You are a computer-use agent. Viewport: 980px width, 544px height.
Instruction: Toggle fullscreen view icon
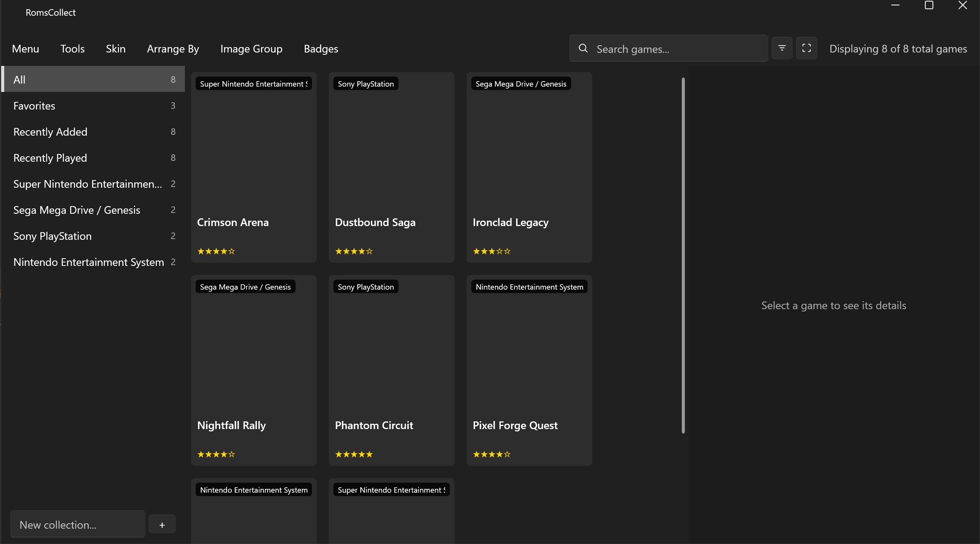pos(806,48)
